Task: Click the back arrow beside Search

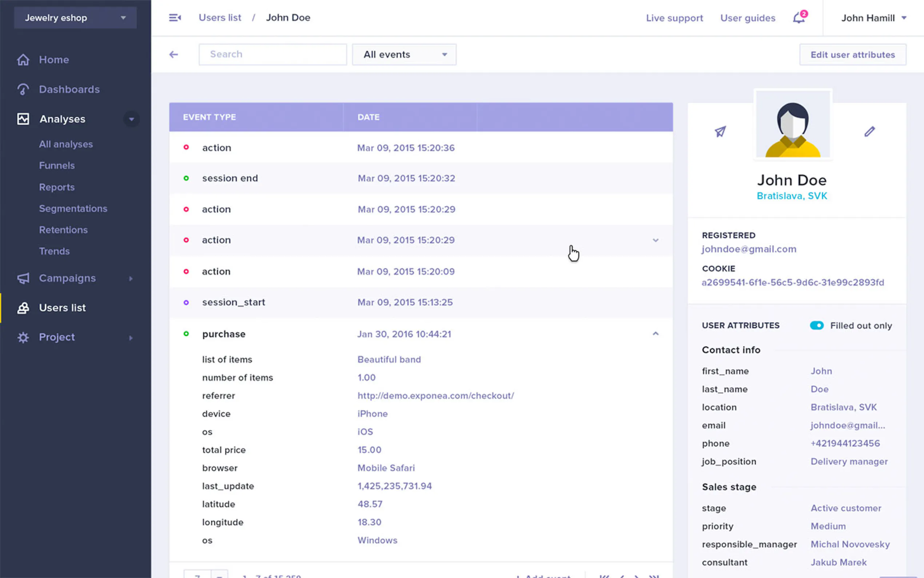Action: click(x=174, y=55)
